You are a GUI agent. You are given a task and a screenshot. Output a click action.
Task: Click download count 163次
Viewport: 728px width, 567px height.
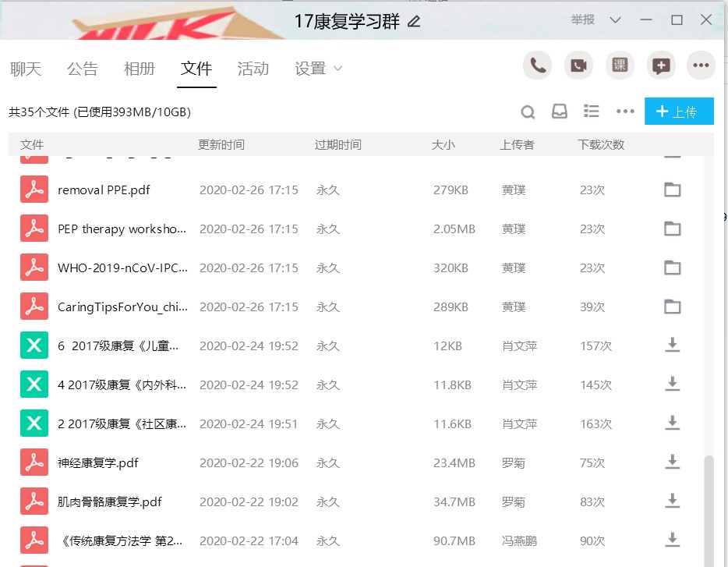pos(595,423)
